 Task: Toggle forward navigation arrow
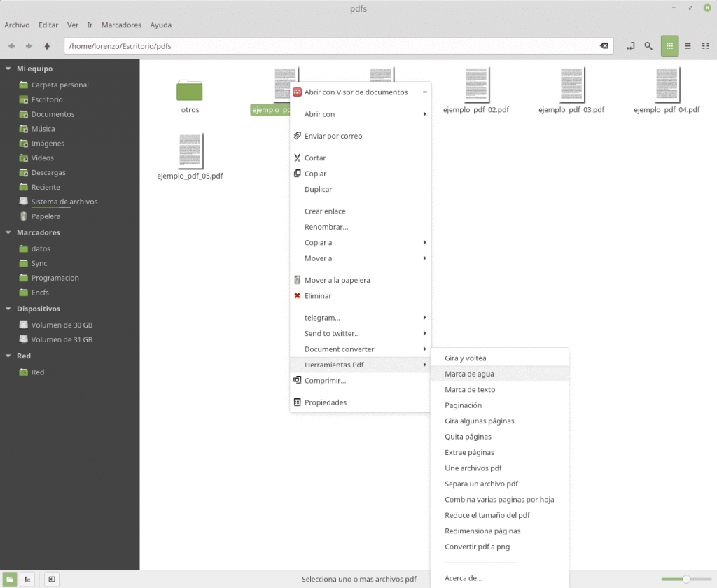(x=28, y=45)
